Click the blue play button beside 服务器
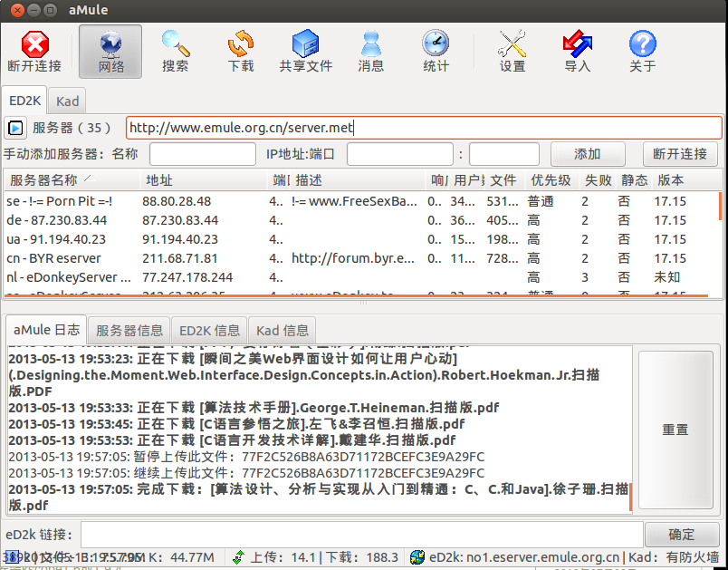The image size is (728, 570). pyautogui.click(x=15, y=128)
